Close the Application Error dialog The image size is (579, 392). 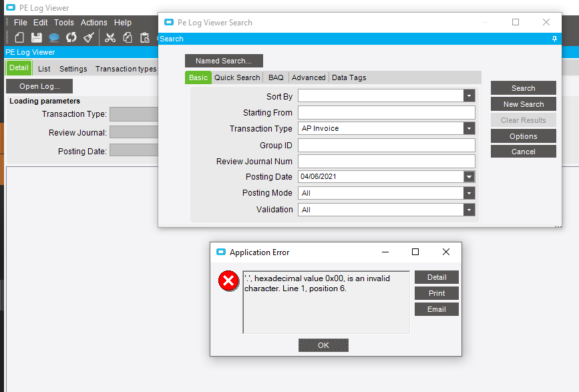[x=446, y=252]
